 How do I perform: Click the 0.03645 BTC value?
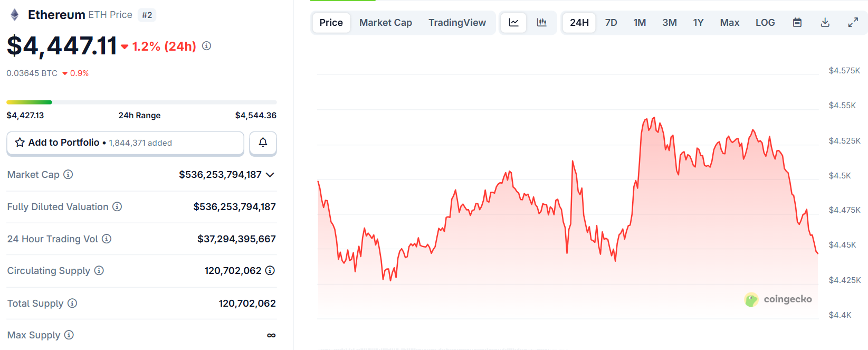click(32, 73)
